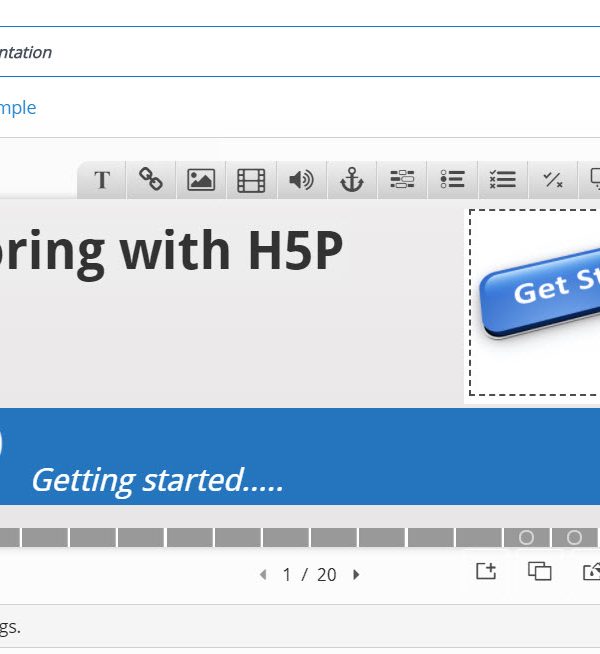Select the Get Started button image
Viewport: 600px width, 654px height.
pos(535,302)
